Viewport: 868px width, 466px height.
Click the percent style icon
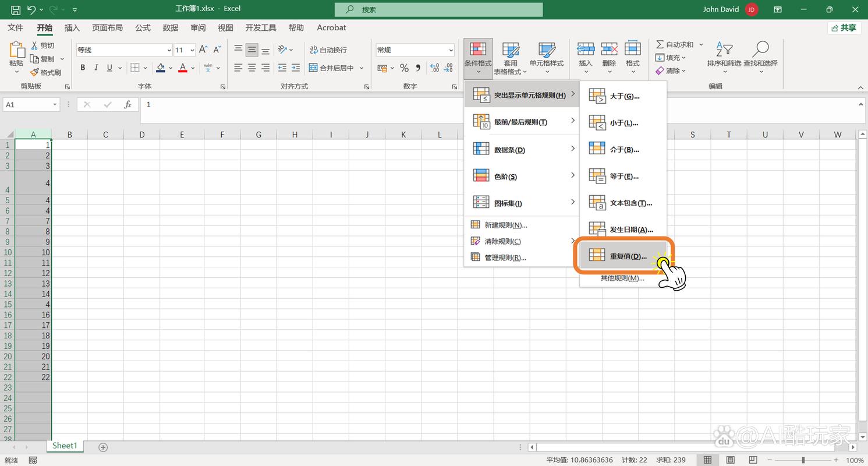[404, 68]
